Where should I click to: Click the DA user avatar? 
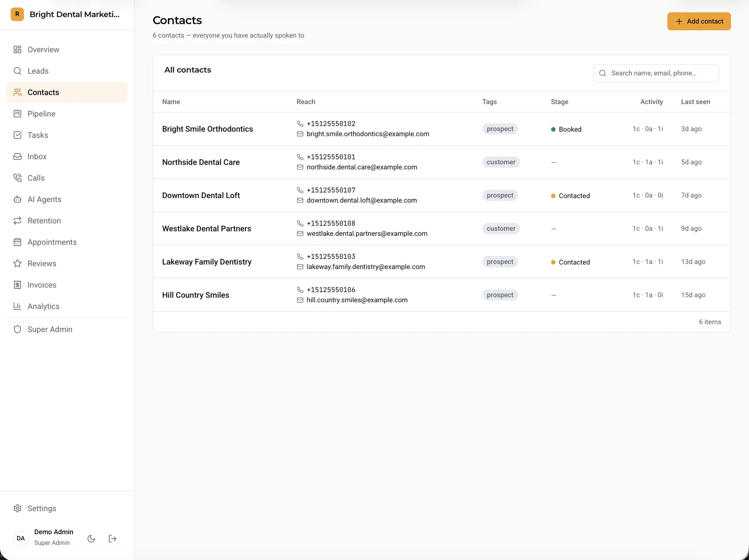pyautogui.click(x=21, y=538)
